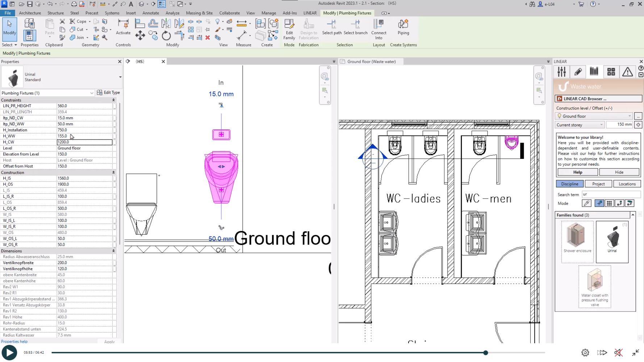The width and height of the screenshot is (644, 362).
Task: Click the Edit Type button
Action: [108, 93]
